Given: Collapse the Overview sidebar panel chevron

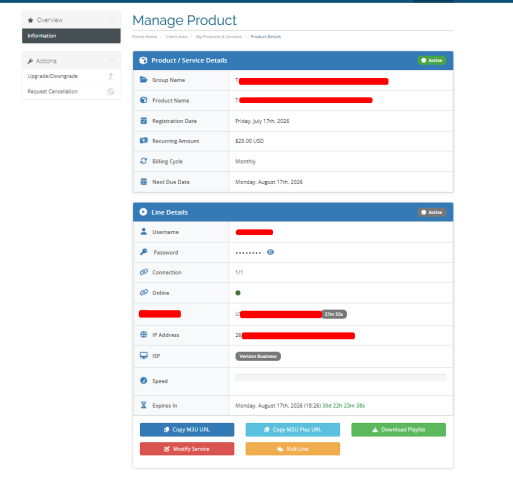Looking at the screenshot, I should (x=112, y=19).
